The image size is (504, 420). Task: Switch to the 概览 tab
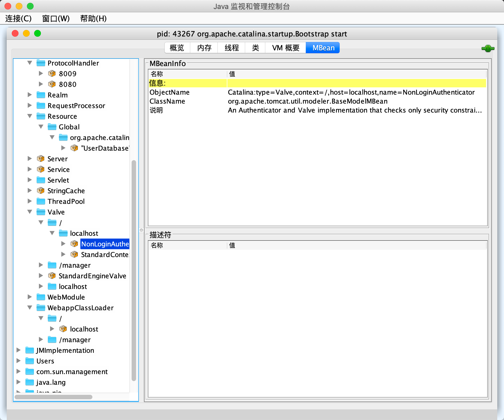[177, 48]
